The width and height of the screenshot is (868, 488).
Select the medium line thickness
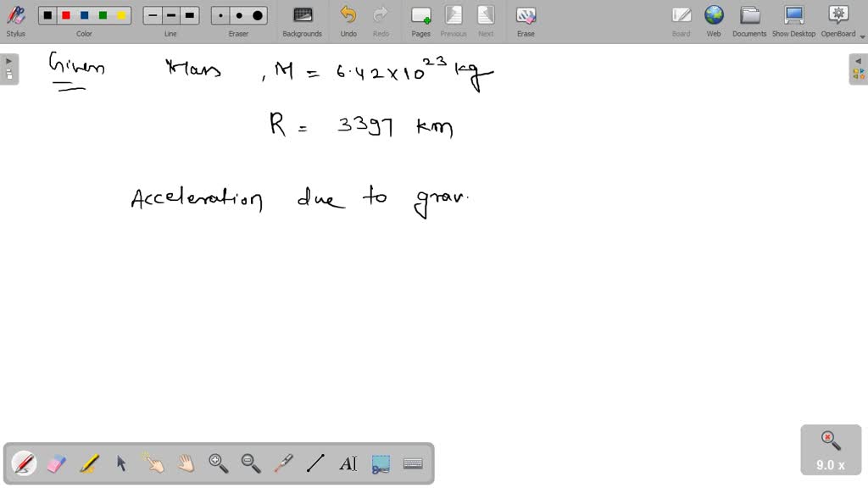coord(170,14)
